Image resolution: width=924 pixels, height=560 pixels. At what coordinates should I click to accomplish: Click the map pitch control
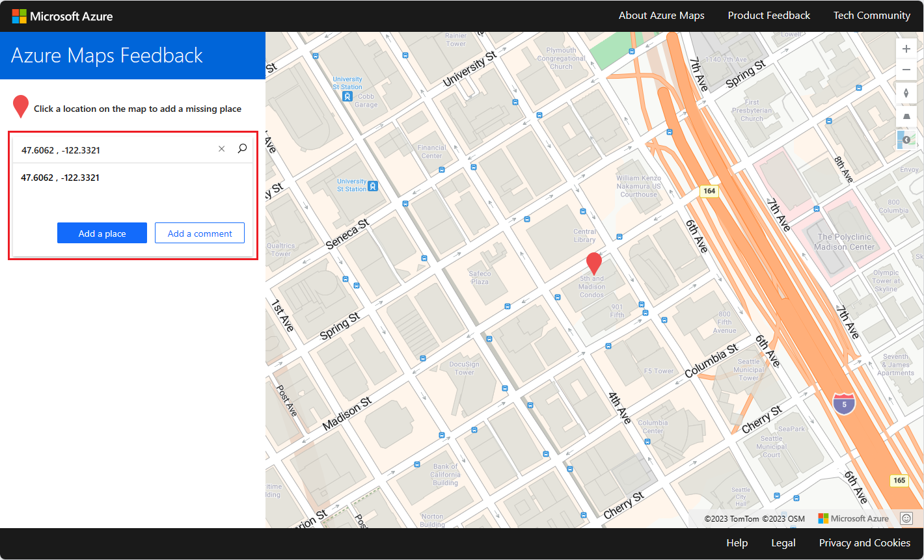click(x=906, y=116)
